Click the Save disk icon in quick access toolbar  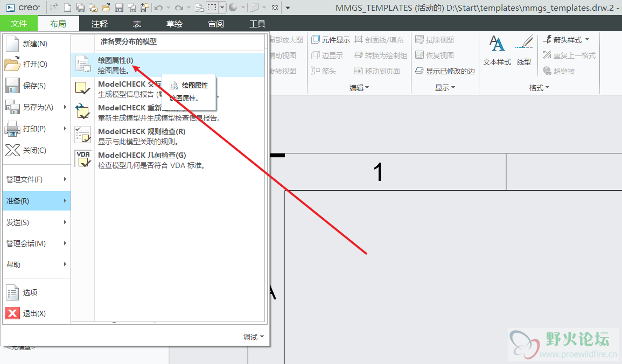click(119, 7)
